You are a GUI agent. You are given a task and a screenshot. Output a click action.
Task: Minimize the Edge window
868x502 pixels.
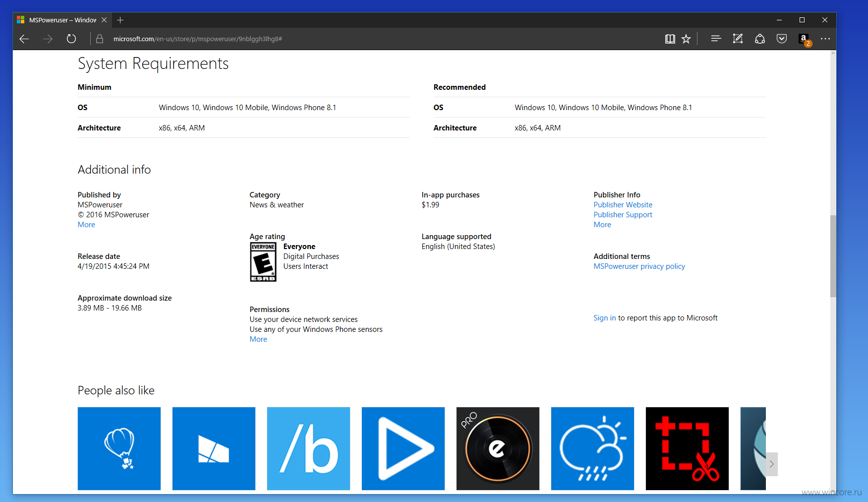(779, 20)
